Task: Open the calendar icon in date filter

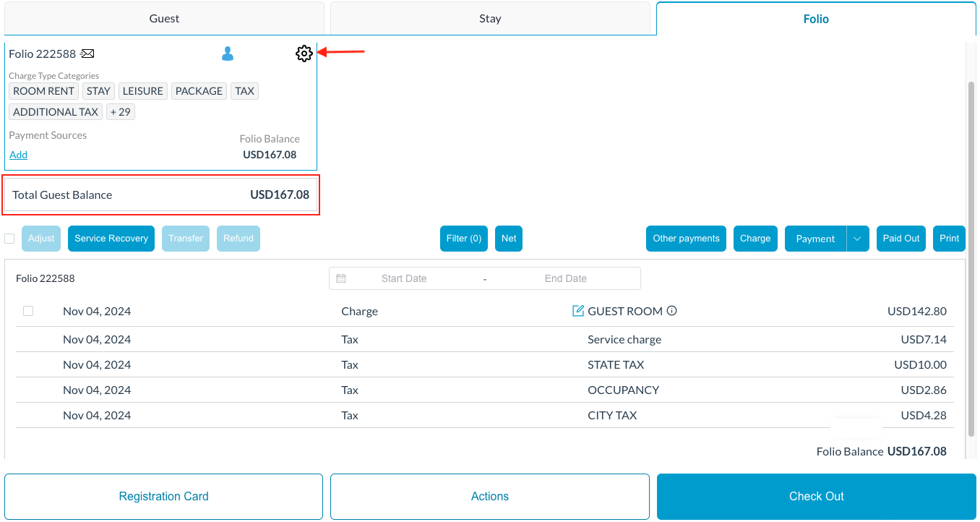Action: [341, 278]
